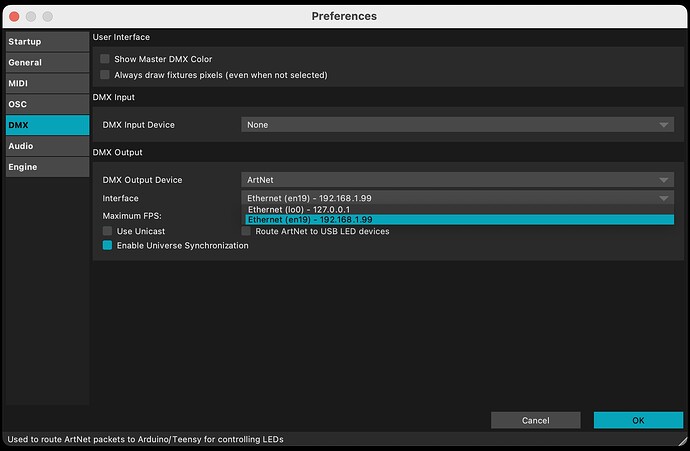Open the DMX Input Device dropdown
The height and width of the screenshot is (451, 690).
click(457, 125)
